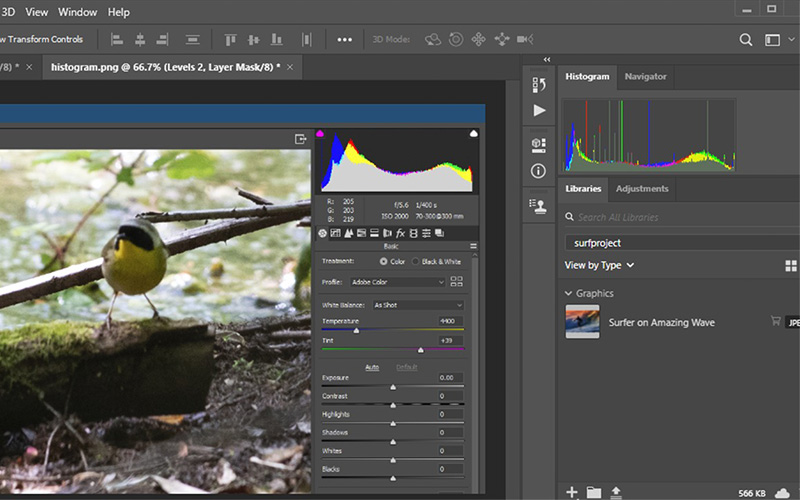Select the Effects fx tab icon

pyautogui.click(x=400, y=233)
